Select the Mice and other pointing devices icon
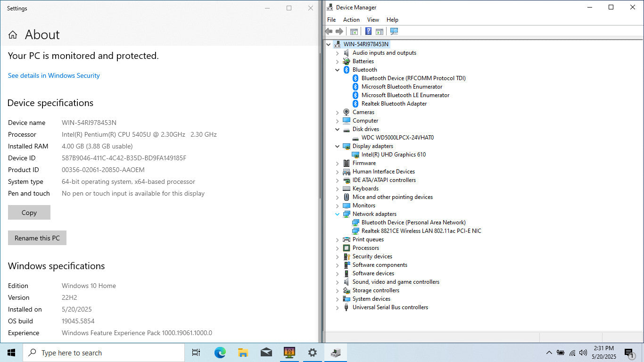This screenshot has height=362, width=644. click(x=347, y=197)
